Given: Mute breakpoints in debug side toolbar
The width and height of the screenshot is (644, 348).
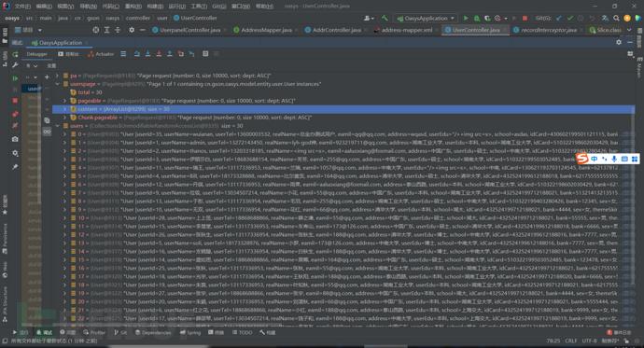Looking at the screenshot, I should coord(15,125).
